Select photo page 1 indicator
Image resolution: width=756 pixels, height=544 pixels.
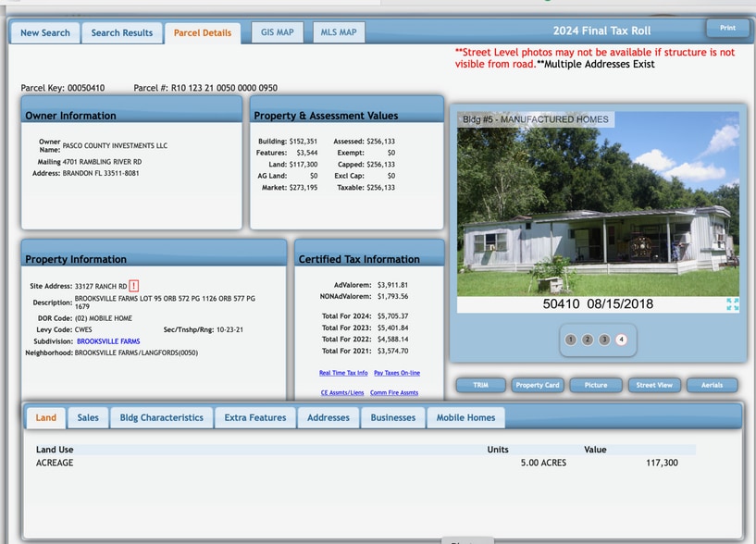pos(571,340)
